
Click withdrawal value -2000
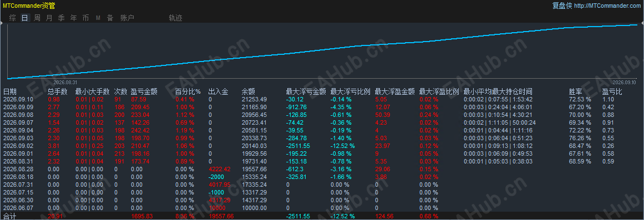(x=217, y=177)
